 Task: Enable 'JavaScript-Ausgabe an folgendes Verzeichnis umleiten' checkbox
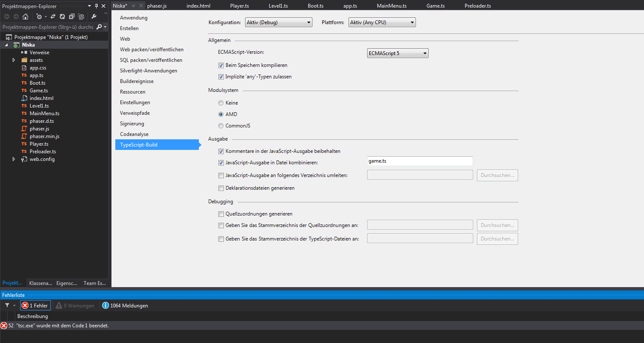[x=221, y=175]
